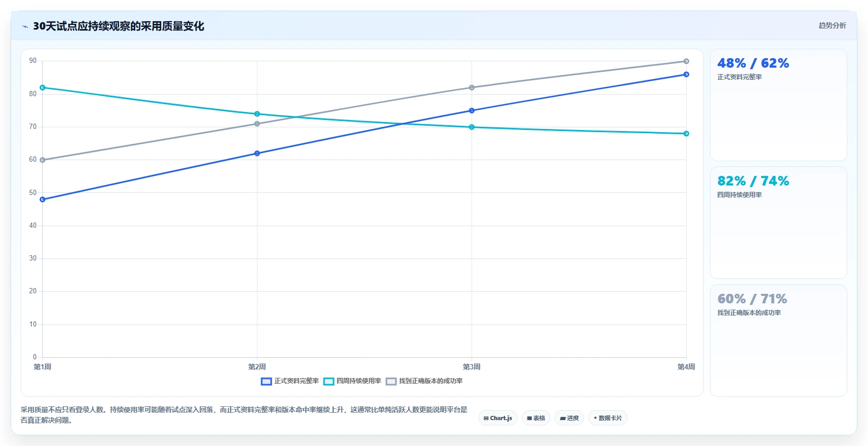
Task: Select the 48% / 62% stat card
Action: click(778, 105)
